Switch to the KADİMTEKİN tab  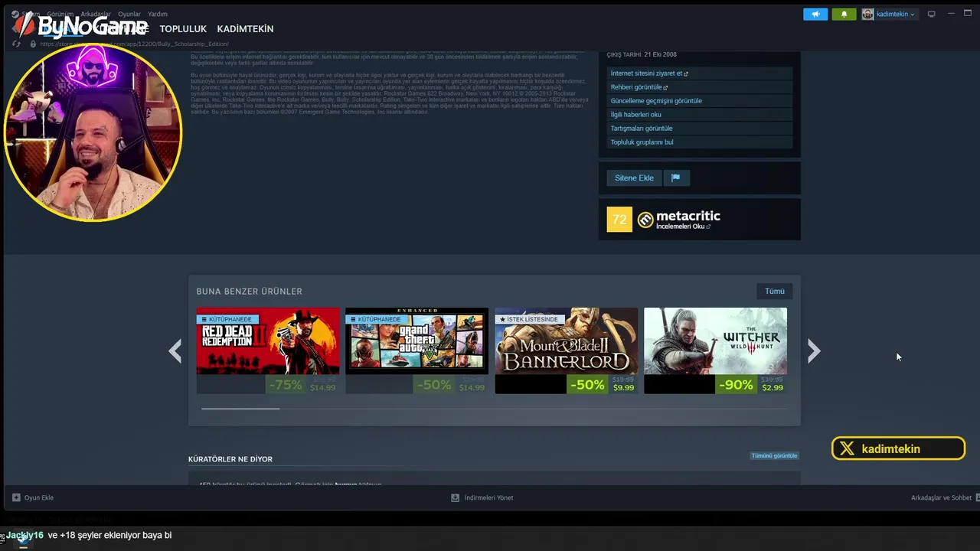pyautogui.click(x=245, y=29)
